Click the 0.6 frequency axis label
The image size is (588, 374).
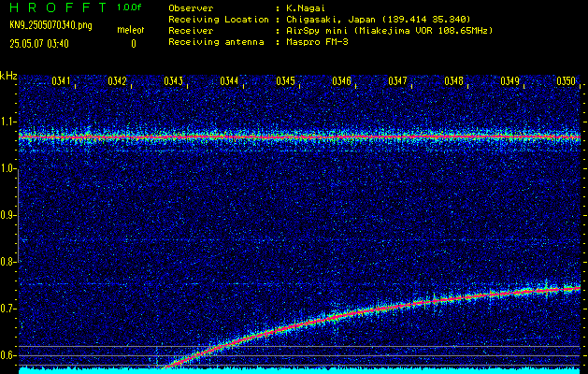pyautogui.click(x=8, y=355)
